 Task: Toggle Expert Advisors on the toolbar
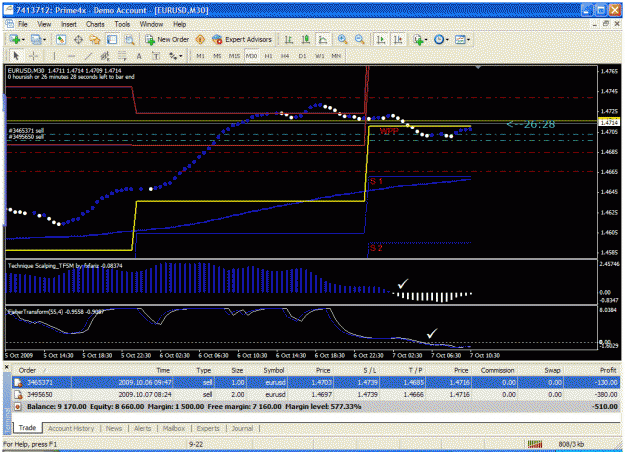pos(242,39)
